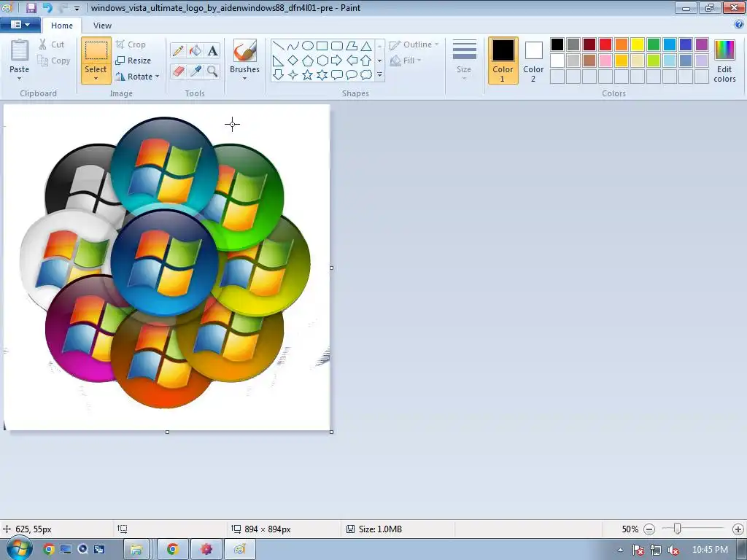This screenshot has width=747, height=560.
Task: Choose the Four-point star shape
Action: (x=293, y=75)
